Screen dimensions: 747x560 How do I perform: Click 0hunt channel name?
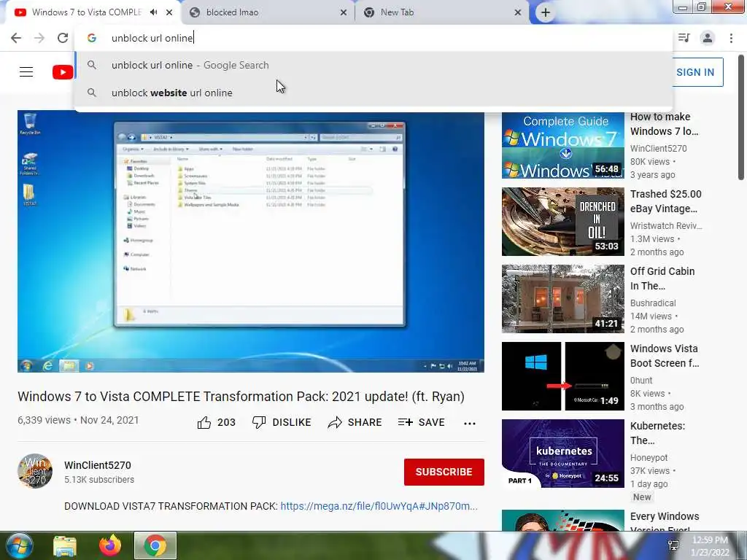tap(641, 381)
